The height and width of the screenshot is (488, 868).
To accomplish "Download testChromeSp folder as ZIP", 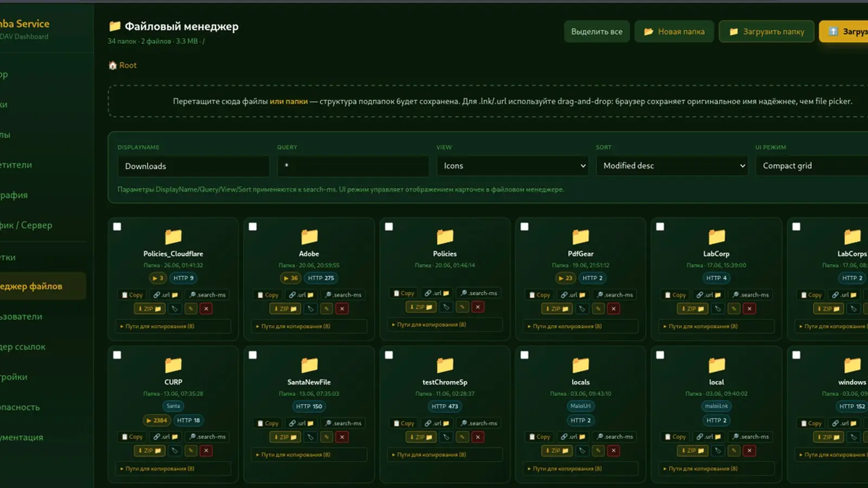I will point(421,437).
